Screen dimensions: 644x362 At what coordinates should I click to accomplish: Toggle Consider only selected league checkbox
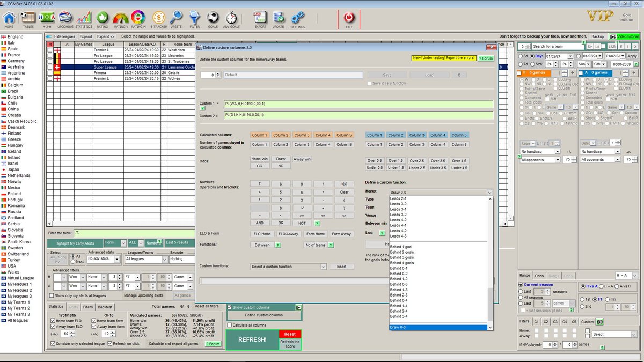tap(52, 343)
